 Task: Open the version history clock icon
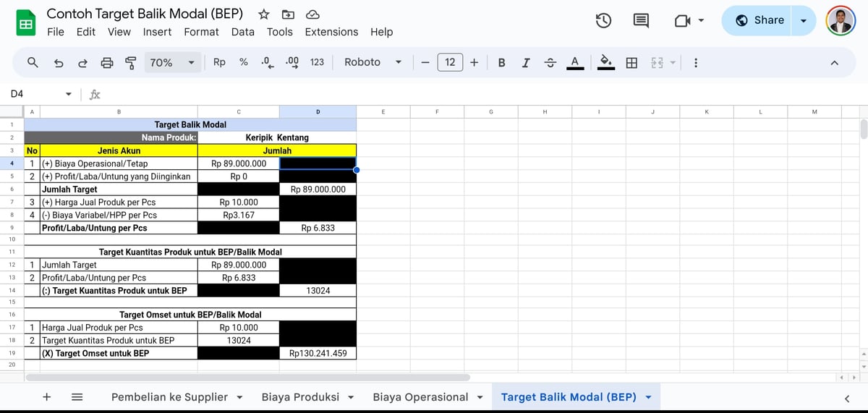coord(604,21)
